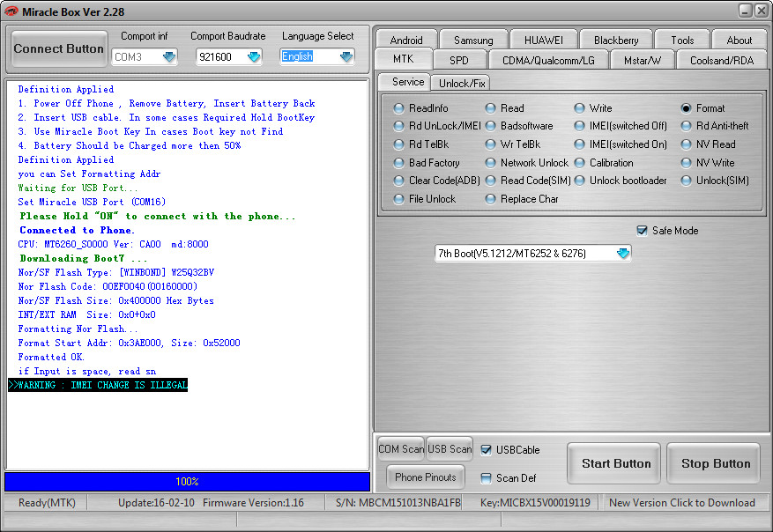Screen dimensions: 773x532
Task: Click the USB Scan button
Action: [x=450, y=448]
